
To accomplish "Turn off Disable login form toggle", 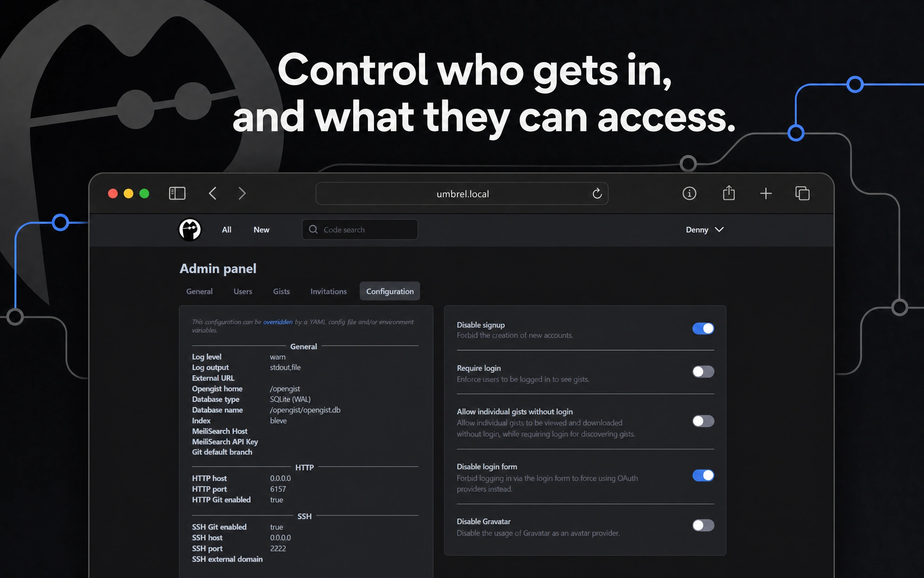I will point(703,476).
